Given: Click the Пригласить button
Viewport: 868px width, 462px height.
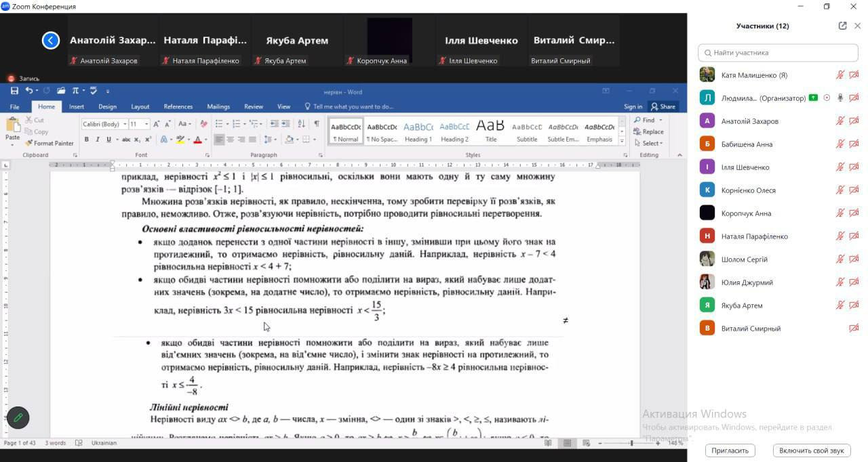Looking at the screenshot, I should [x=730, y=450].
